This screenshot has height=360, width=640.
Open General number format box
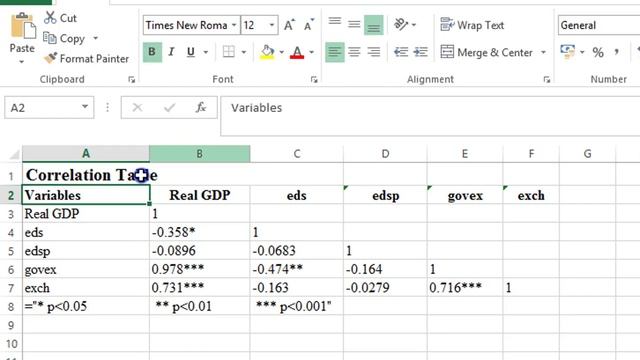(x=598, y=25)
